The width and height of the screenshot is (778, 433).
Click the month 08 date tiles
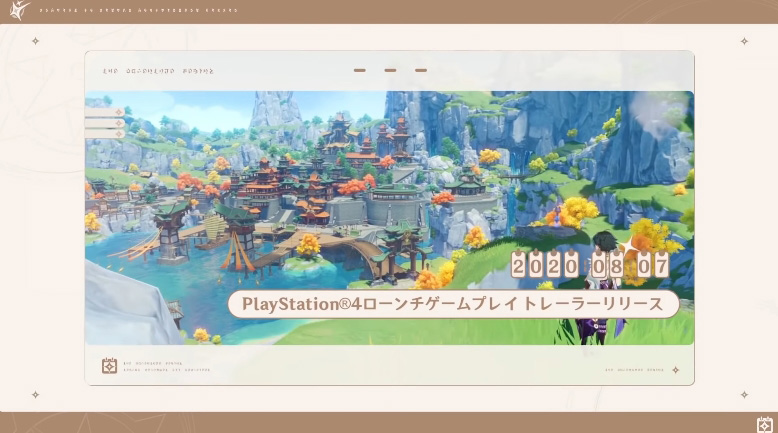[x=603, y=265]
